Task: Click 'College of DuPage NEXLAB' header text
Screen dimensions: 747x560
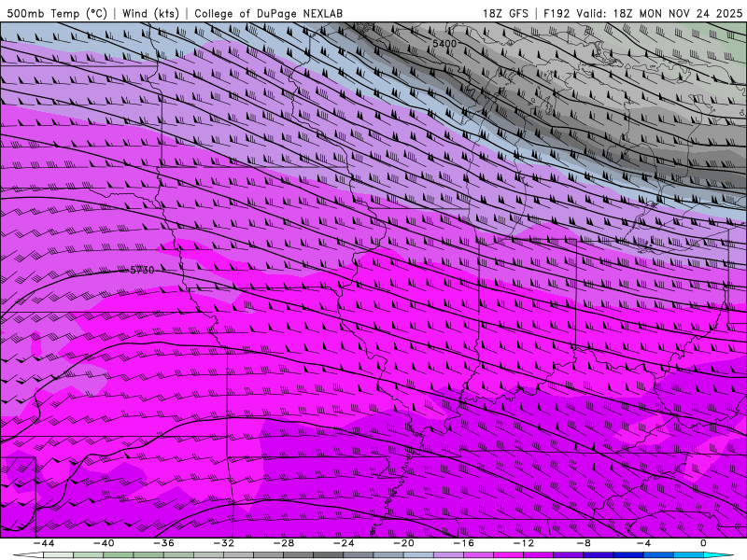Action: (x=268, y=13)
